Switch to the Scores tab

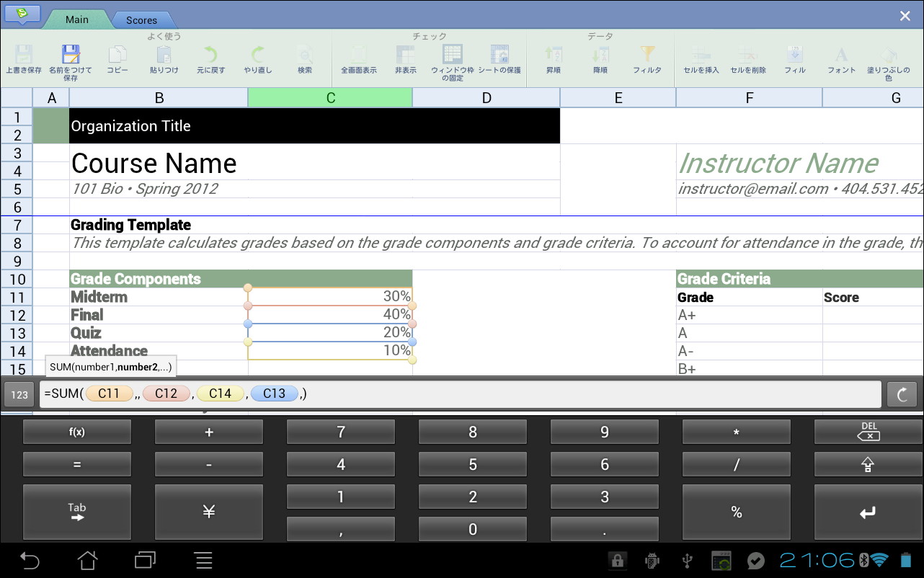[141, 20]
